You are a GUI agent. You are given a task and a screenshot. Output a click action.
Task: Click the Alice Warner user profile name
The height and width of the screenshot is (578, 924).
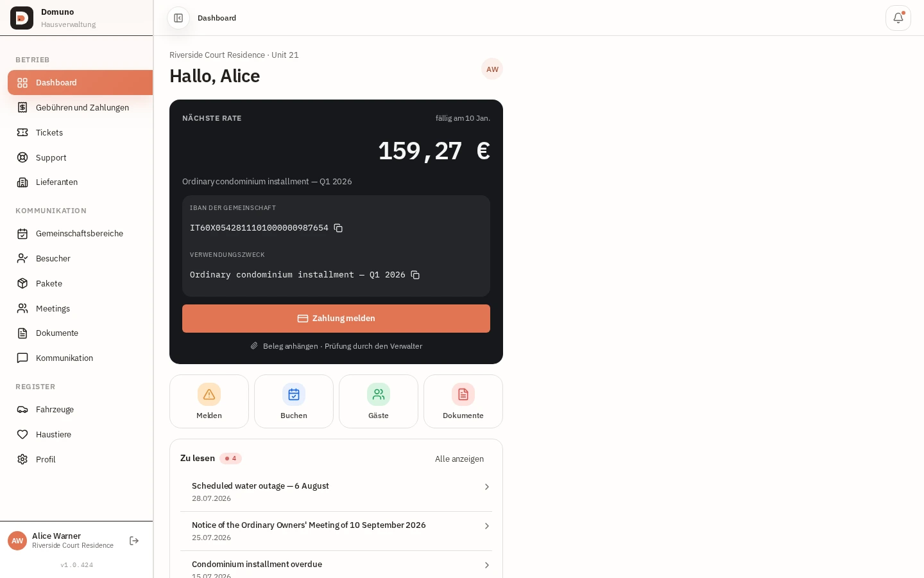[x=56, y=536]
